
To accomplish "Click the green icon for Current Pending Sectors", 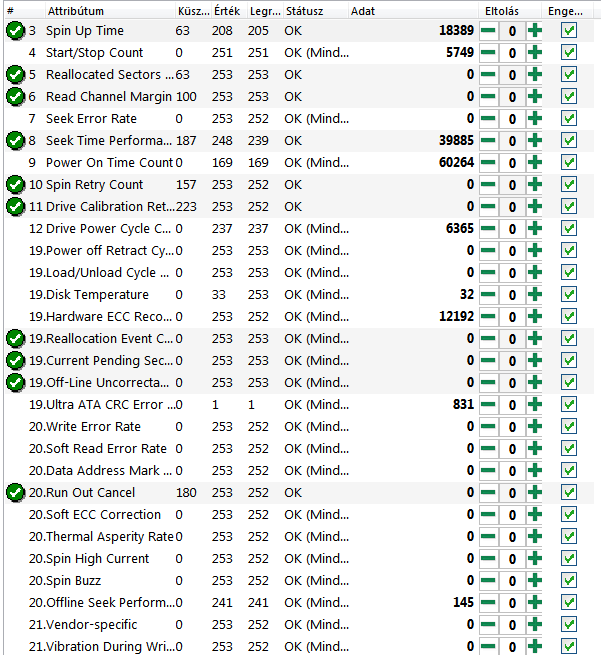I will (15, 361).
